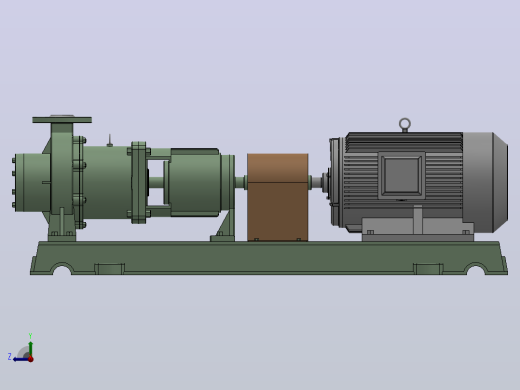Select the pump's top discharge flange
520x390 pixels.
pos(62,119)
